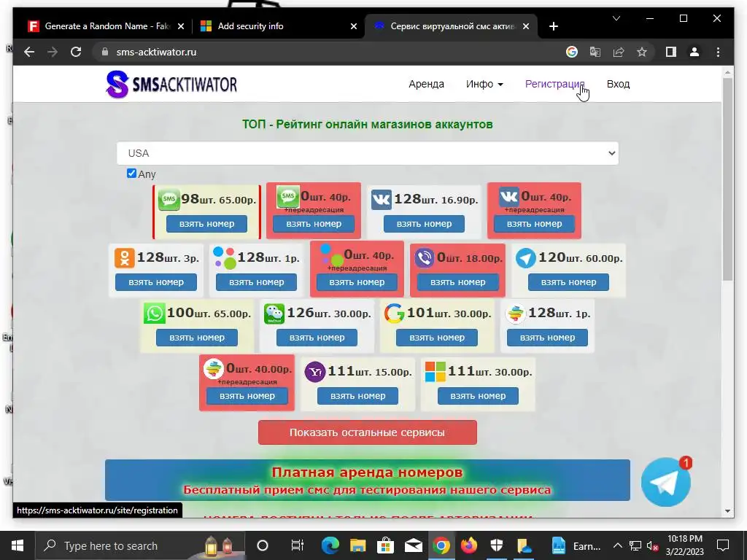Image resolution: width=747 pixels, height=560 pixels.
Task: Bookmark this page with star icon
Action: 642,52
